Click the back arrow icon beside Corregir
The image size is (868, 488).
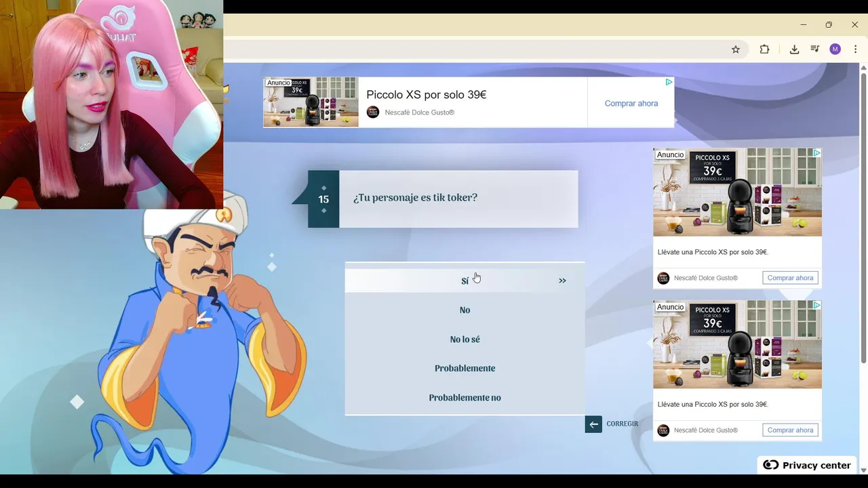pyautogui.click(x=593, y=424)
